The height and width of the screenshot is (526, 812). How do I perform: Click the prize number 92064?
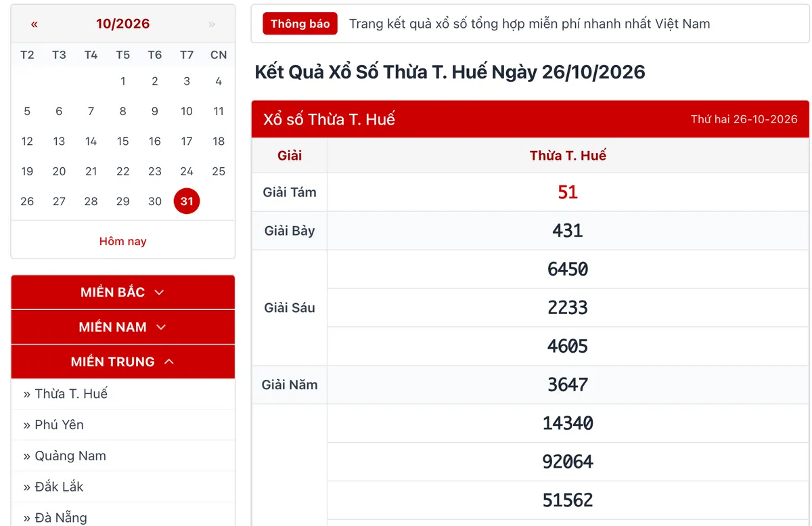click(568, 462)
